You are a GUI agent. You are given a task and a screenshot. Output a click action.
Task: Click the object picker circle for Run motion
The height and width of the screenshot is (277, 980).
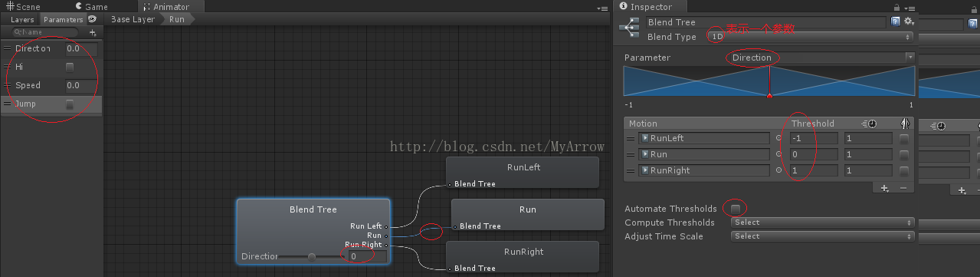click(x=779, y=154)
